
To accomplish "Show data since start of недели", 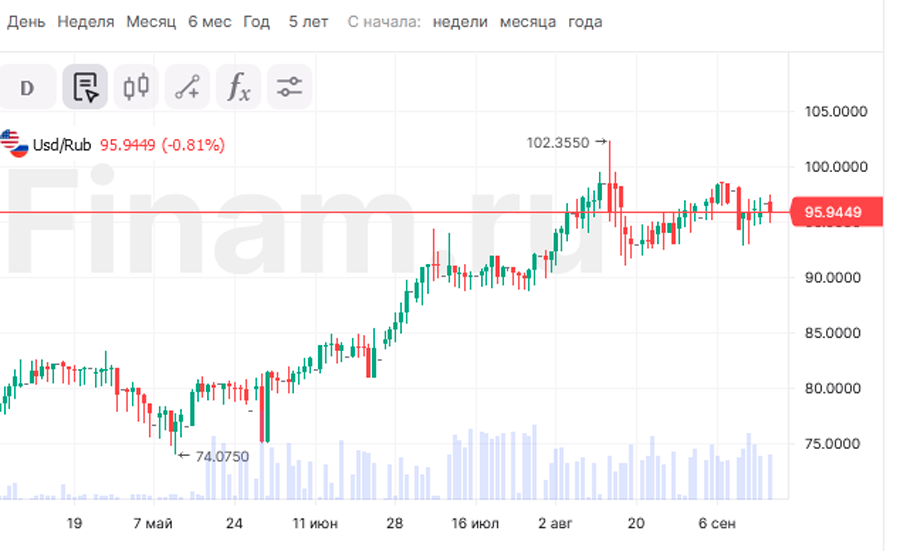I will tap(460, 22).
